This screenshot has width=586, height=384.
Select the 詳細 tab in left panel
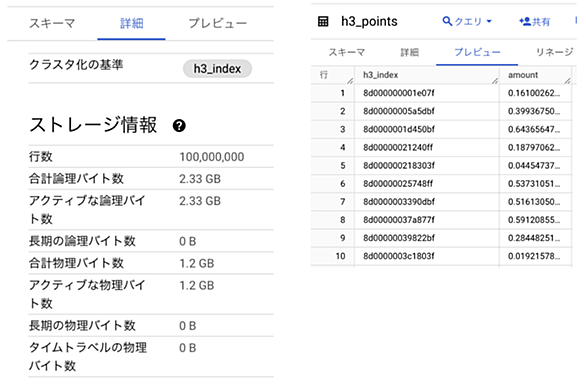pos(132,23)
